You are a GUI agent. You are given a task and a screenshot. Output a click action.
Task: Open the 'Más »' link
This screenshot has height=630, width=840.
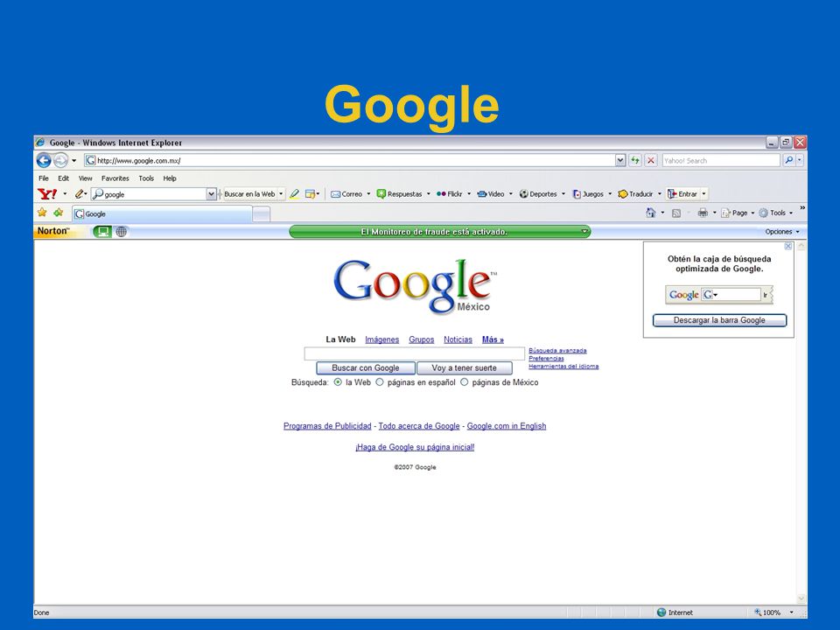493,339
